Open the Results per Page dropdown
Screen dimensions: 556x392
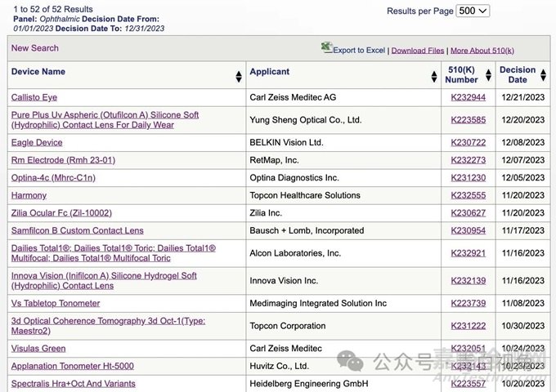[473, 11]
